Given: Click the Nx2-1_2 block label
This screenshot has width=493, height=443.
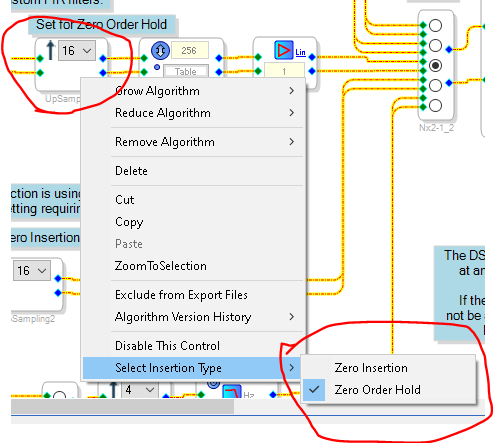Looking at the screenshot, I should point(436,128).
